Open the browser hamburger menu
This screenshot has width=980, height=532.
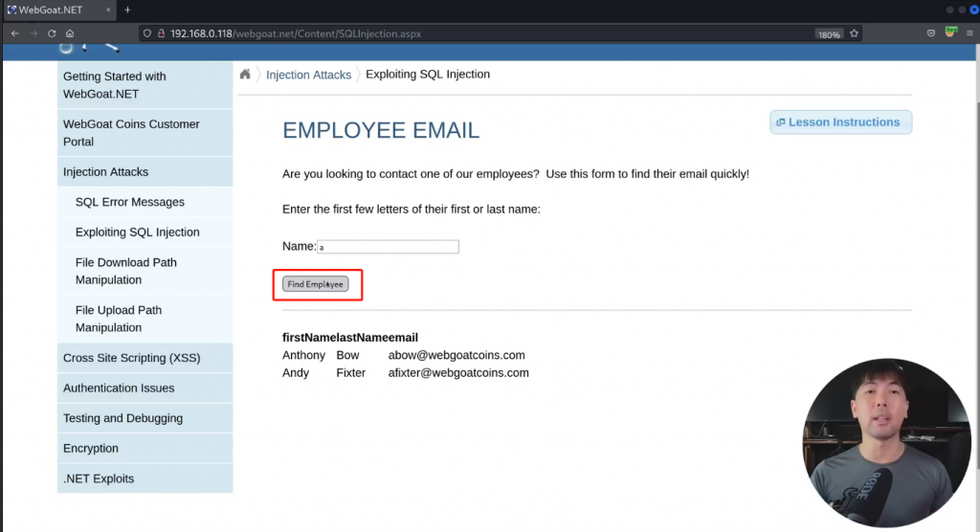coord(969,33)
